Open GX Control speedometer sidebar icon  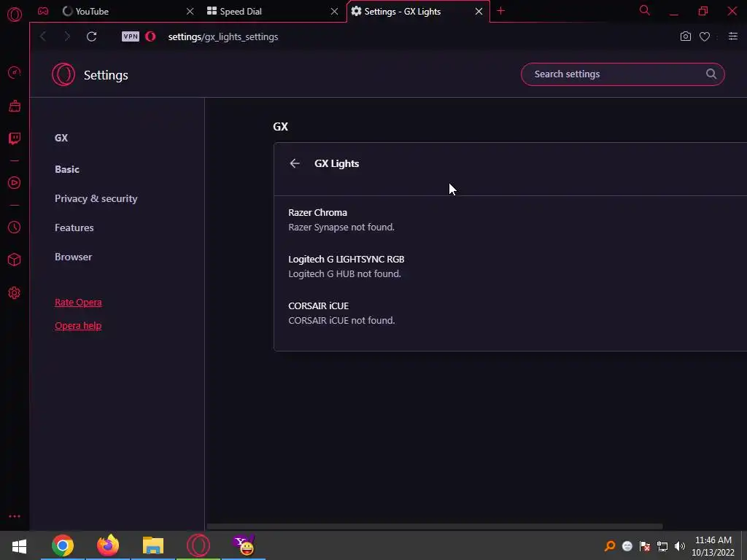tap(15, 72)
